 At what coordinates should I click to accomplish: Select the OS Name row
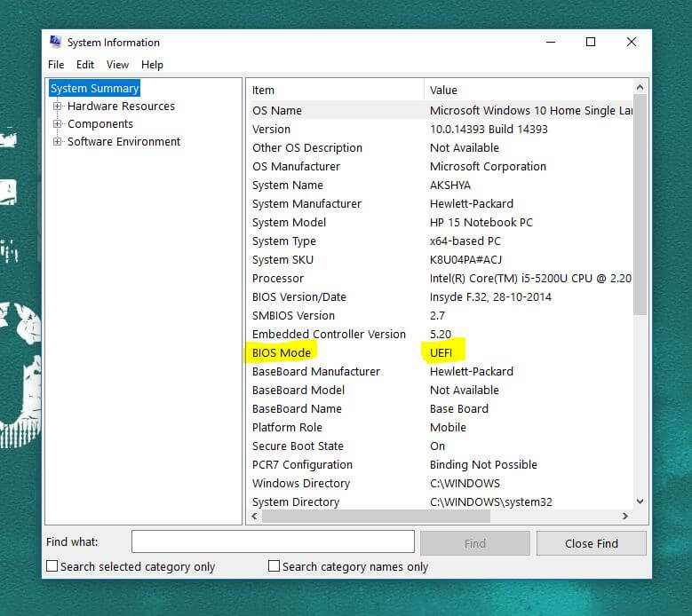tap(440, 110)
